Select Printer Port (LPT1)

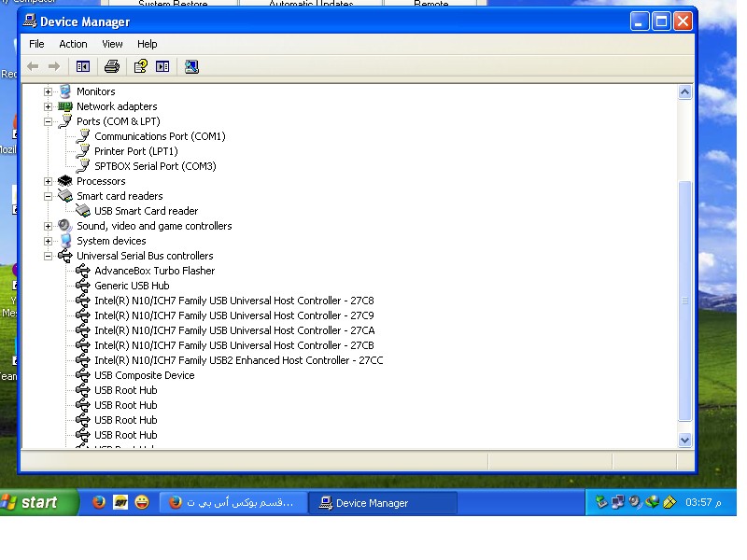pos(136,151)
